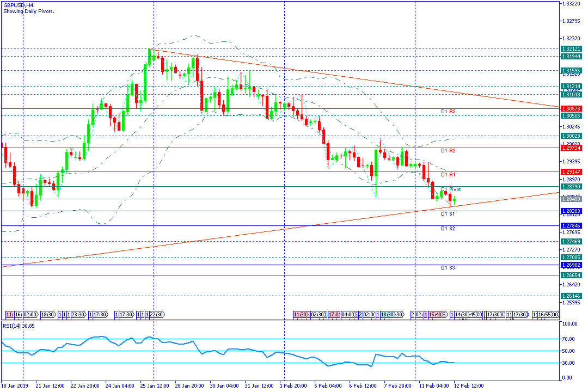Select the 'Showing Daily Pivots.' caption
Screen dimensions: 588x392
[29, 11]
